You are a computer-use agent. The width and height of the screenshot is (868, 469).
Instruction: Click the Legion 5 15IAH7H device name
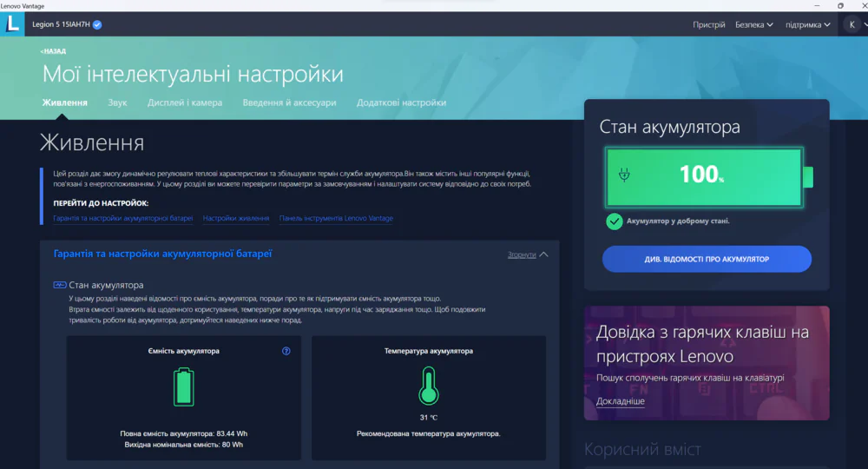(x=61, y=24)
